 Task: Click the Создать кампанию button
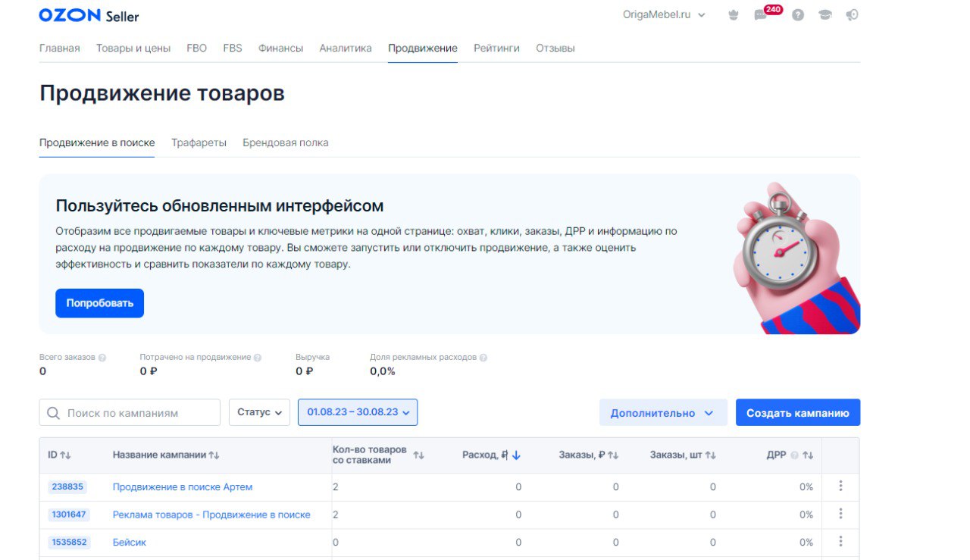[x=798, y=412]
